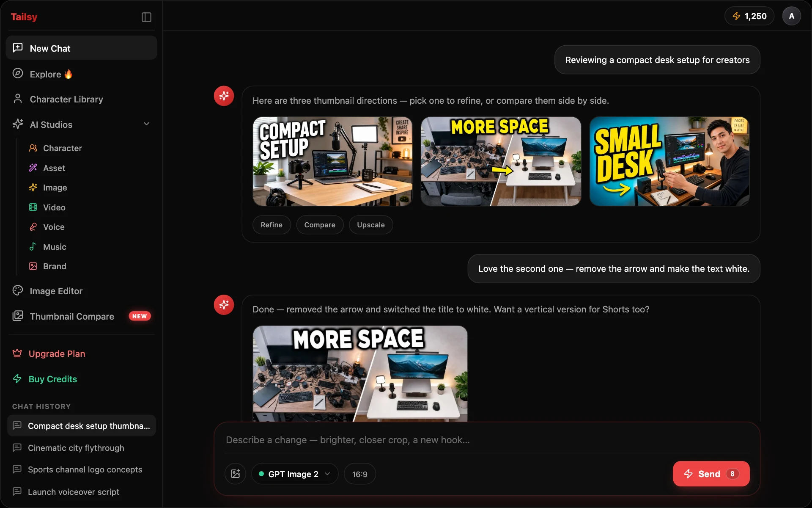This screenshot has width=812, height=508.
Task: Collapse the AI Studios chevron
Action: pyautogui.click(x=147, y=124)
